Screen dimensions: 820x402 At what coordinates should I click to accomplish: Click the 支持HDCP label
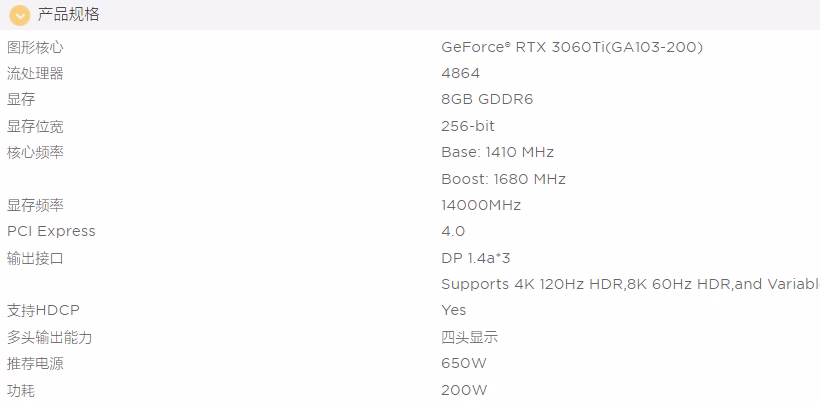43,310
